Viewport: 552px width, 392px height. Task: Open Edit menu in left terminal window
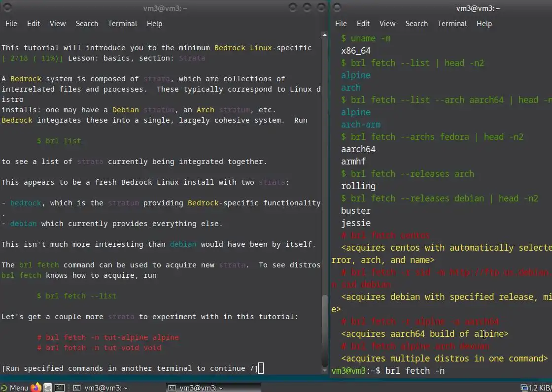34,24
